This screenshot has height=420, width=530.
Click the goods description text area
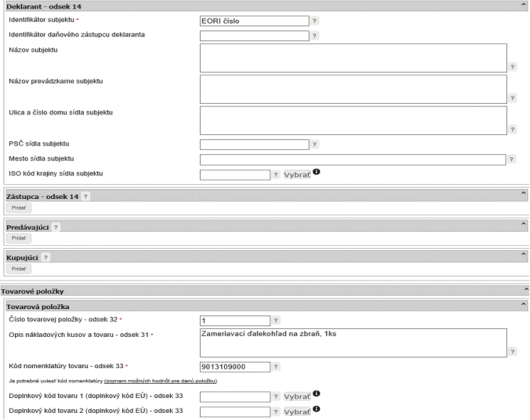[354, 343]
